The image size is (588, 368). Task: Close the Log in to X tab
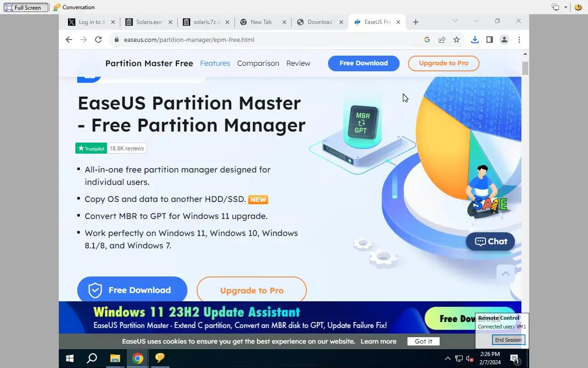[113, 22]
